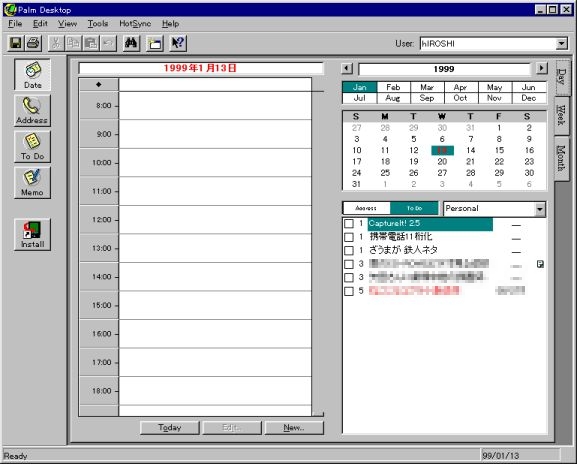Switch to the Week tab
The height and width of the screenshot is (464, 577).
click(x=562, y=116)
